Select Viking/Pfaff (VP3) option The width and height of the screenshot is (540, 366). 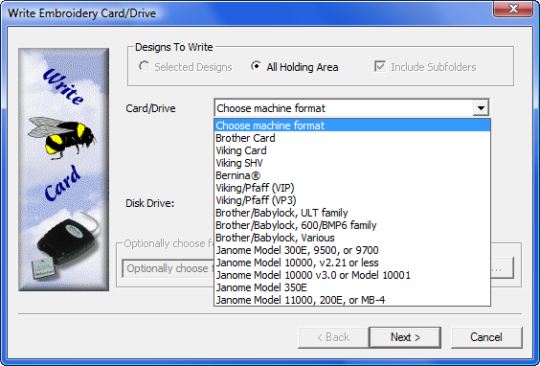click(x=352, y=200)
